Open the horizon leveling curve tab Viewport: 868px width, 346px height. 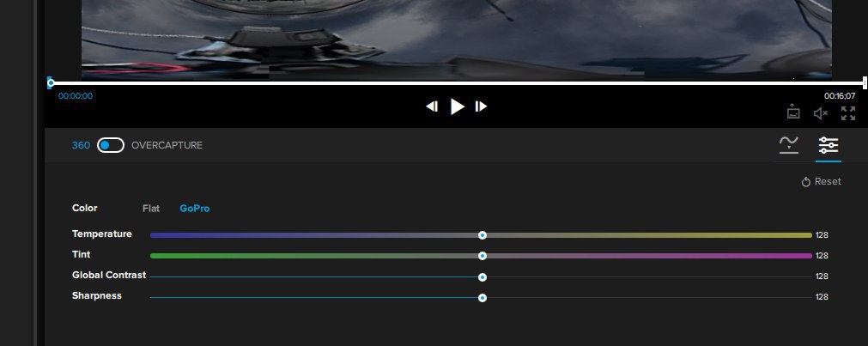[x=789, y=145]
